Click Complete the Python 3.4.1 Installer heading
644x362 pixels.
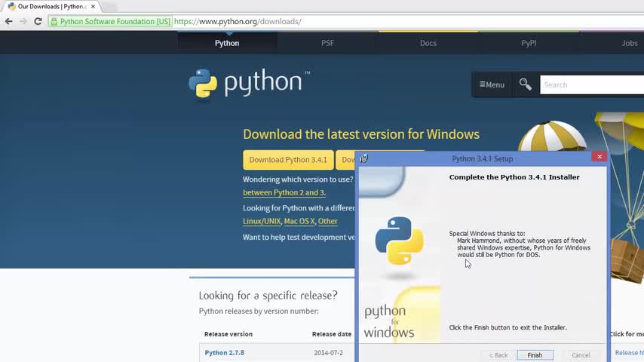(514, 177)
